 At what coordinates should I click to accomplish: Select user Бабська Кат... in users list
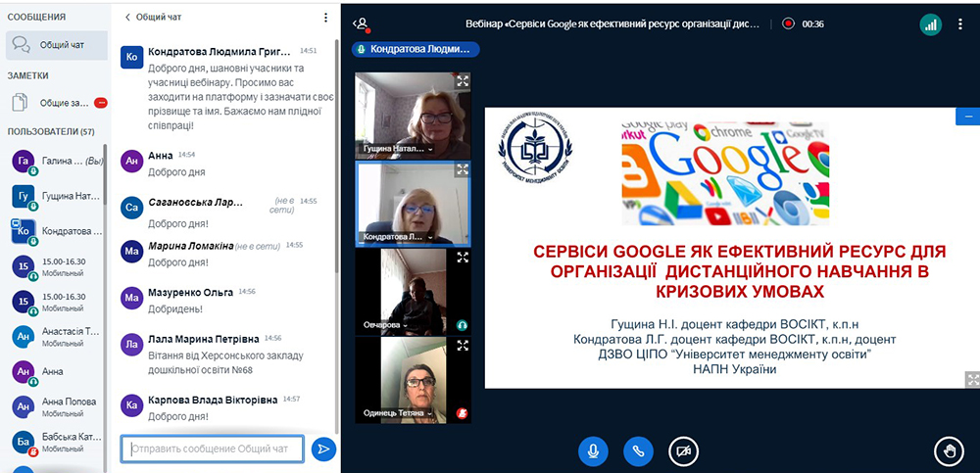click(x=56, y=442)
